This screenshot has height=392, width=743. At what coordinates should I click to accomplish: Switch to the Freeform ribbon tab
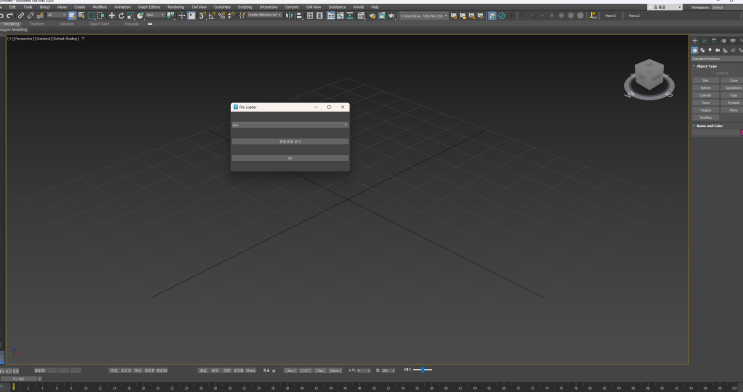[x=36, y=24]
